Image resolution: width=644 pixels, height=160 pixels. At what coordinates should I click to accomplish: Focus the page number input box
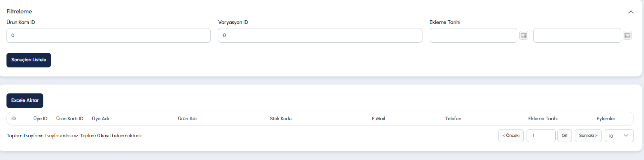pos(541,136)
